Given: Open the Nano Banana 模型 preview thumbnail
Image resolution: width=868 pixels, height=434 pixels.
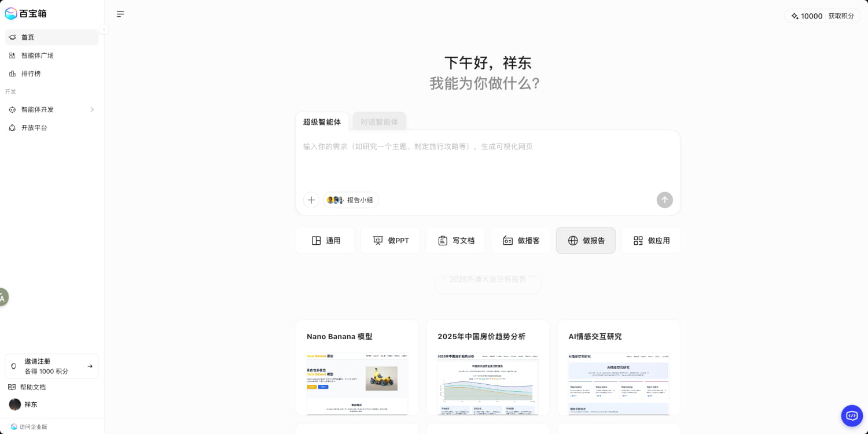Looking at the screenshot, I should 357,383.
